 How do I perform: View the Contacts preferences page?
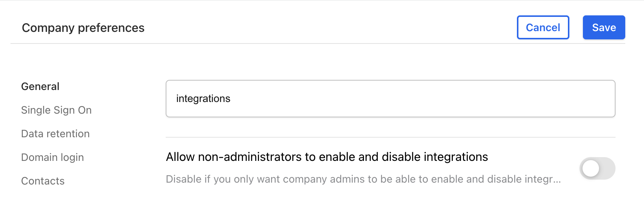click(x=43, y=181)
